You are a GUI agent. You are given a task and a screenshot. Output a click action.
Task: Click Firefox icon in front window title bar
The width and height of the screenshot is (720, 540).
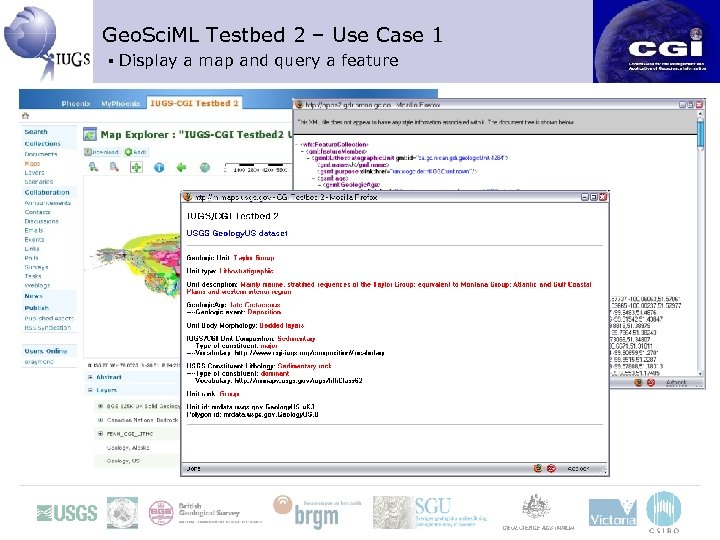coord(187,197)
